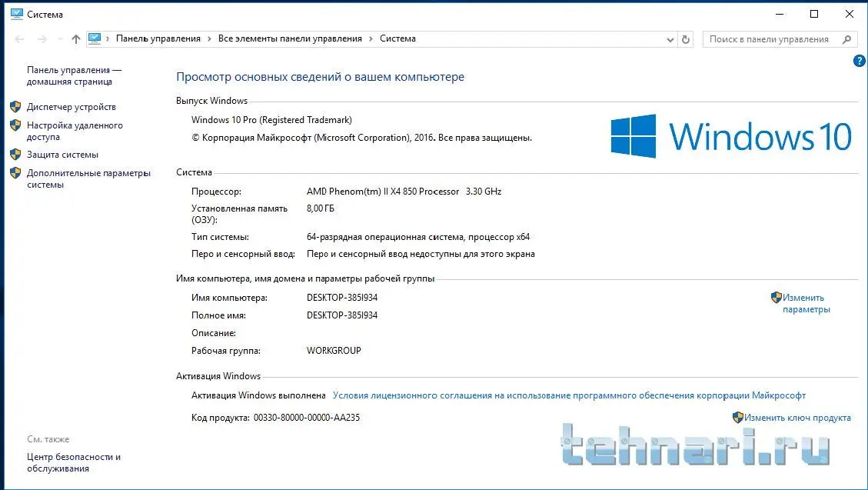The width and height of the screenshot is (868, 490).
Task: Open Панель управления breadcrumb
Action: click(158, 38)
